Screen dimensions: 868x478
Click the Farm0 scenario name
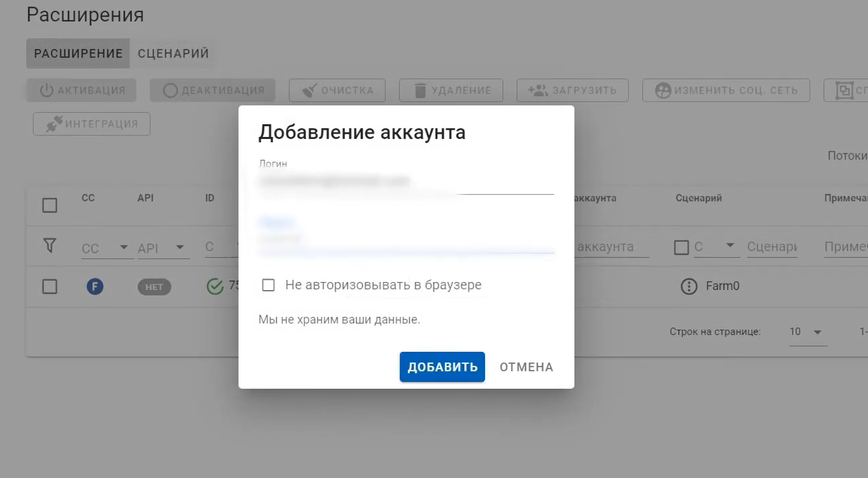[x=722, y=286]
